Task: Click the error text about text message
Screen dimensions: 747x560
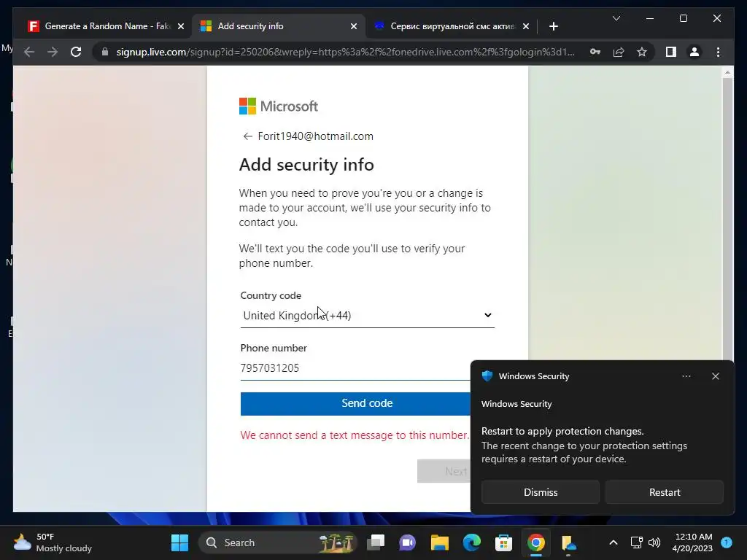Action: pyautogui.click(x=355, y=435)
